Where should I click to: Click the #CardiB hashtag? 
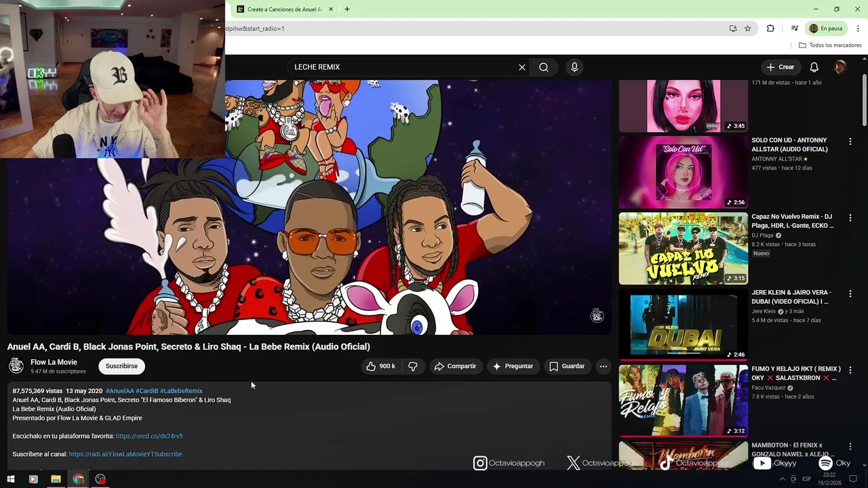tap(146, 391)
